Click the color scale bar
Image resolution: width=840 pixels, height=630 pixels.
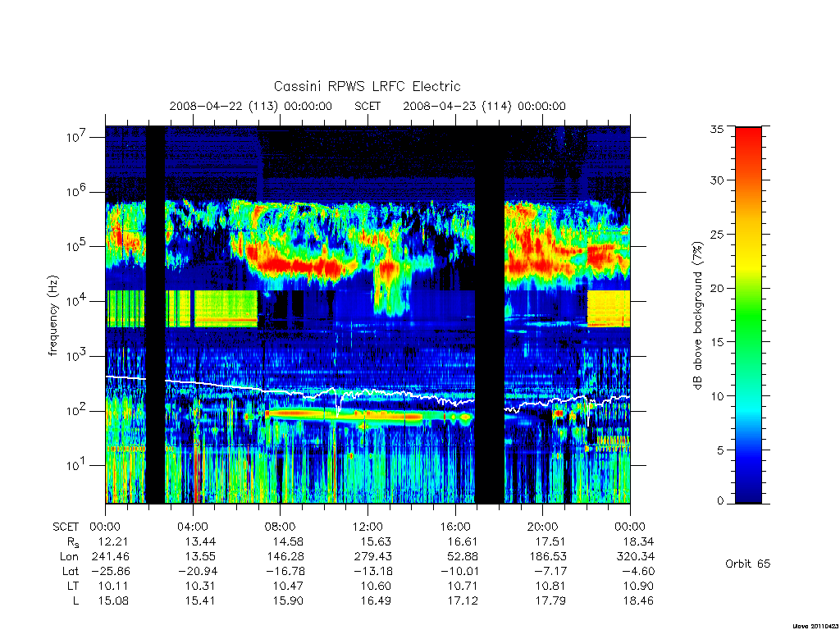[x=748, y=315]
